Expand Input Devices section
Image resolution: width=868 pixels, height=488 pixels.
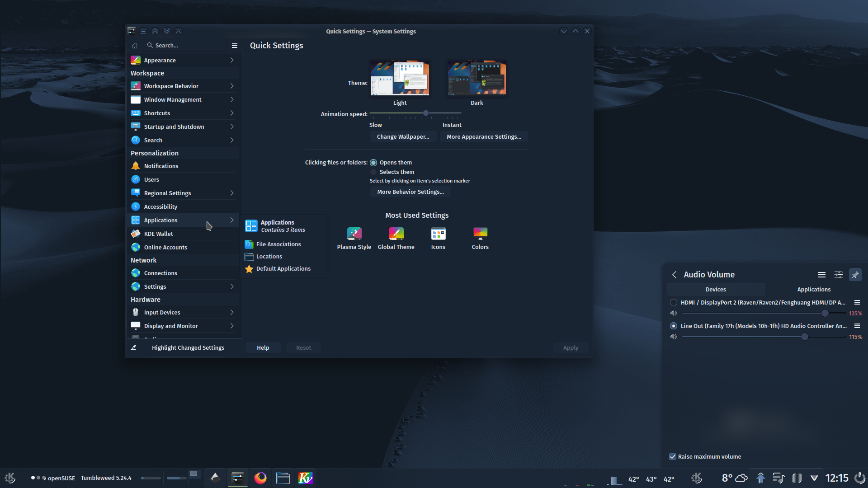click(x=184, y=312)
